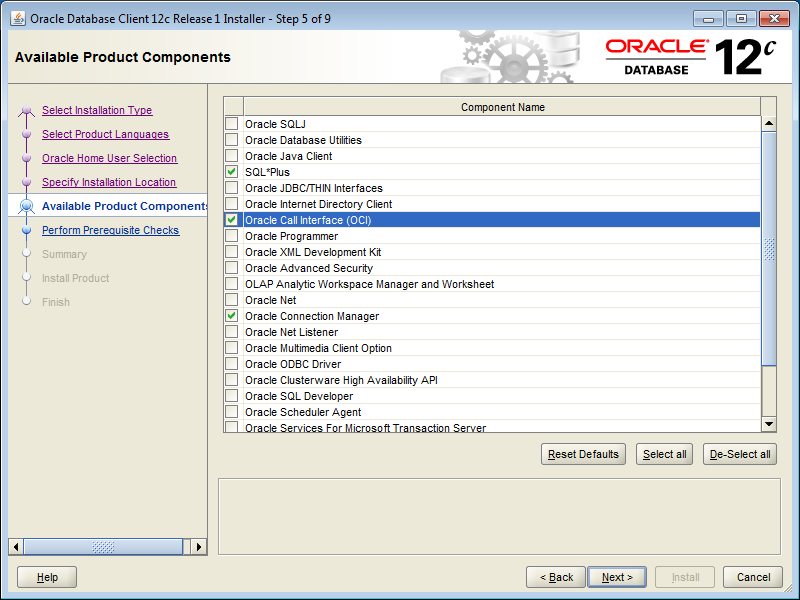Click the Component Name column header
This screenshot has width=800, height=600.
click(503, 107)
